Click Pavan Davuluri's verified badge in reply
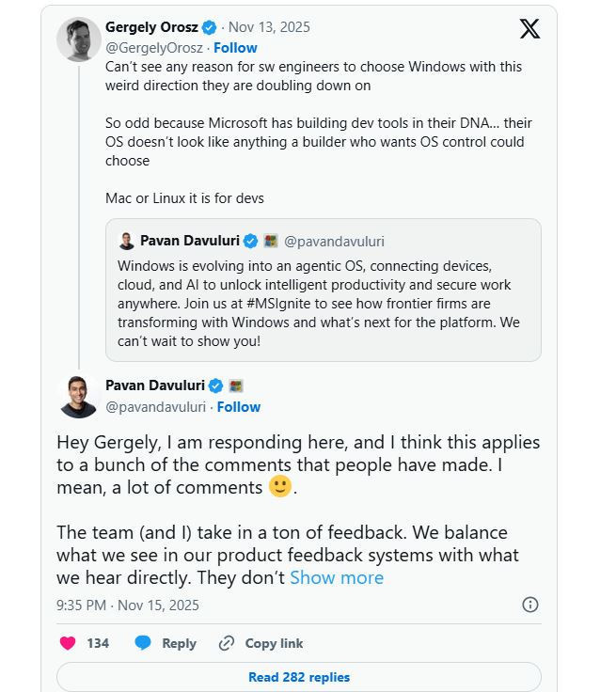This screenshot has width=616, height=692. tap(215, 385)
